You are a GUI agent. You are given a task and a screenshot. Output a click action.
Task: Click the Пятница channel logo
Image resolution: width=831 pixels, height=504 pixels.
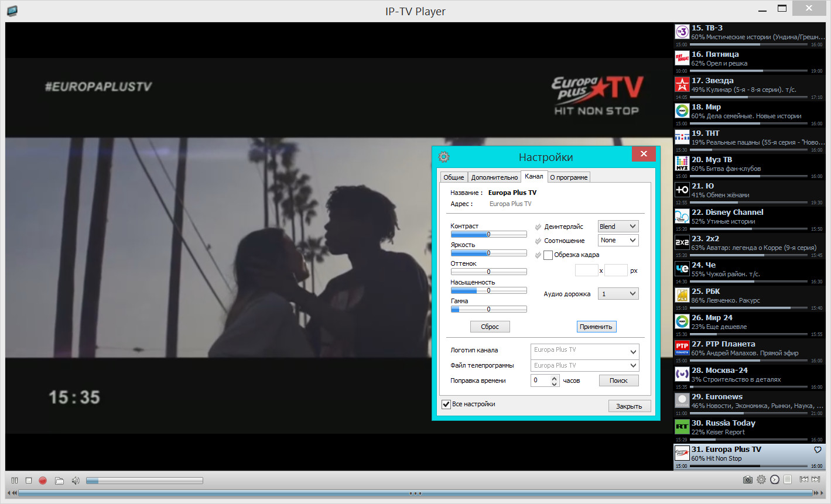point(682,58)
